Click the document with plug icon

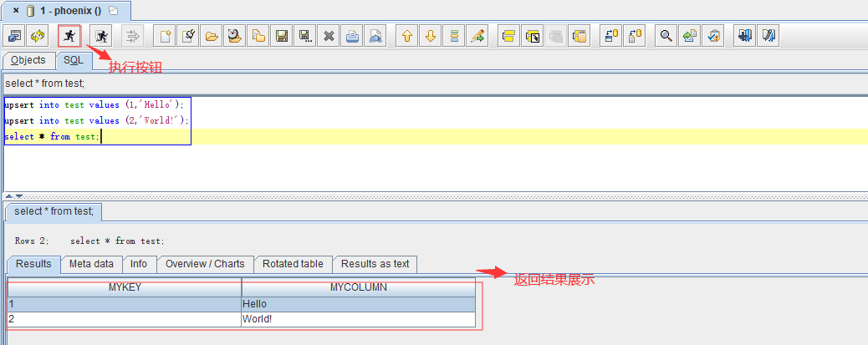click(x=188, y=37)
